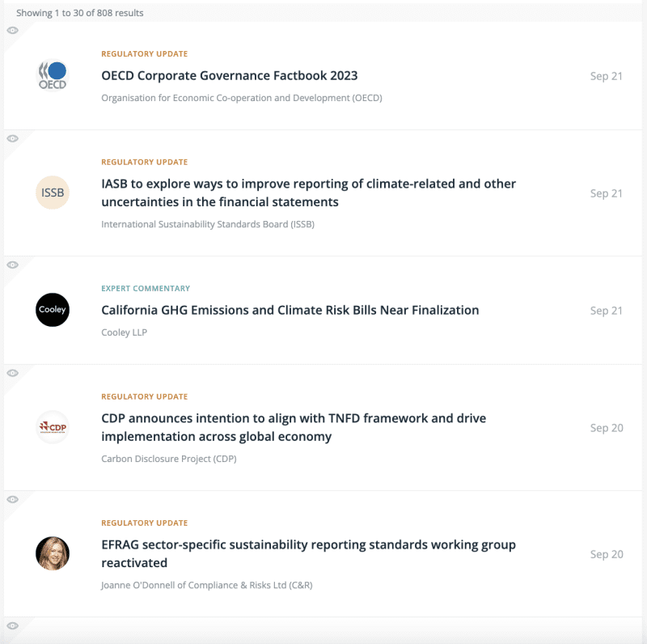Click the Cooley LLP source name
Image resolution: width=647 pixels, height=644 pixels.
click(x=123, y=331)
